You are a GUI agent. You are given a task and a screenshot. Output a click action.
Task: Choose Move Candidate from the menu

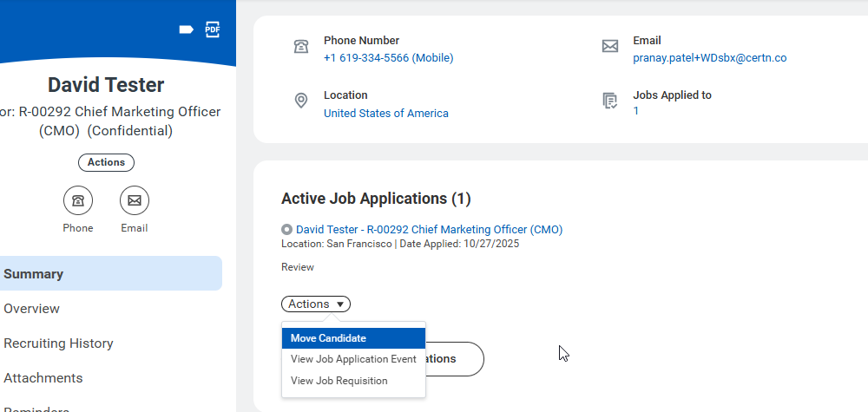354,338
